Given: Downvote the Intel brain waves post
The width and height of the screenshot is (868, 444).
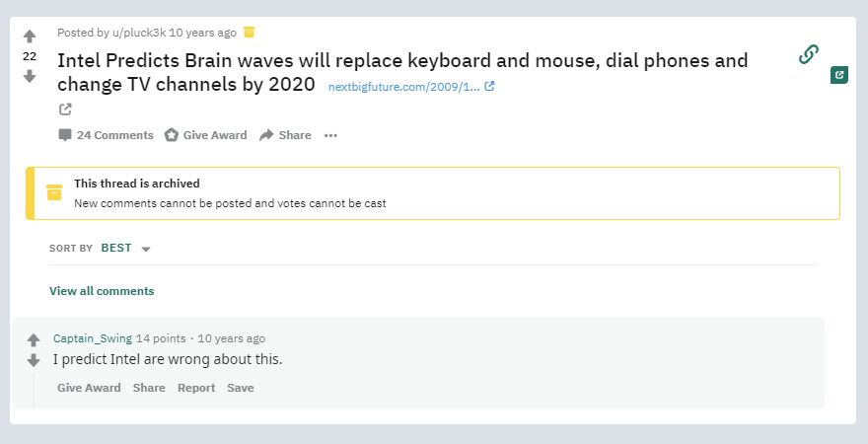Looking at the screenshot, I should tap(30, 76).
